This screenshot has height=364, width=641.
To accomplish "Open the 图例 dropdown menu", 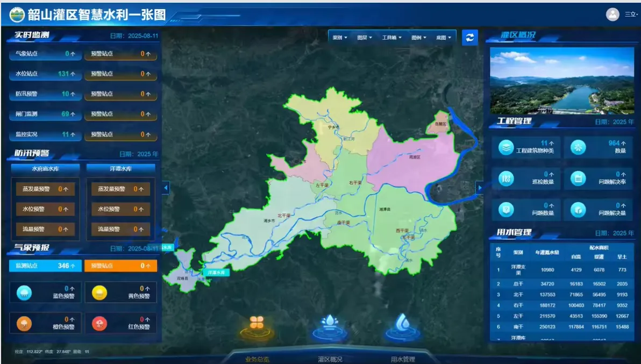I will [x=419, y=38].
